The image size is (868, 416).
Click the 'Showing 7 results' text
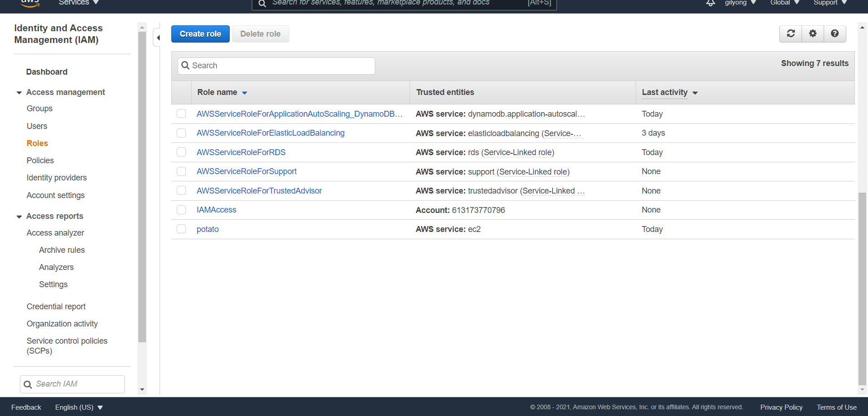pyautogui.click(x=815, y=63)
